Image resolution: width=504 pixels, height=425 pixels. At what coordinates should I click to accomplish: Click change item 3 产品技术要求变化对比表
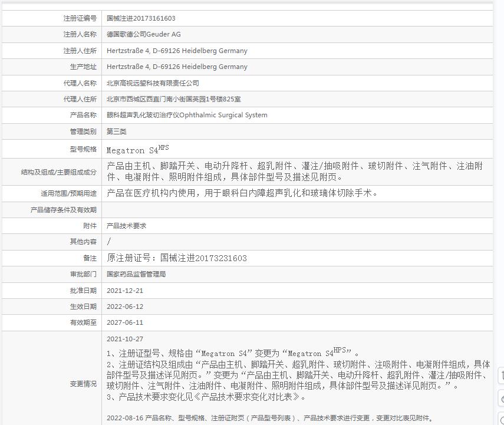(x=206, y=397)
